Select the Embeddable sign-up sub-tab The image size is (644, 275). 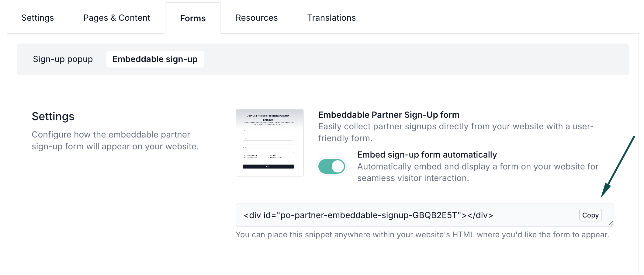coord(155,59)
